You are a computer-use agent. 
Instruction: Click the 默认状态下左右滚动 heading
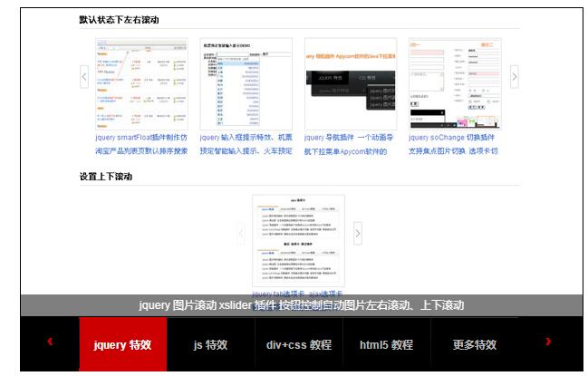pos(119,20)
